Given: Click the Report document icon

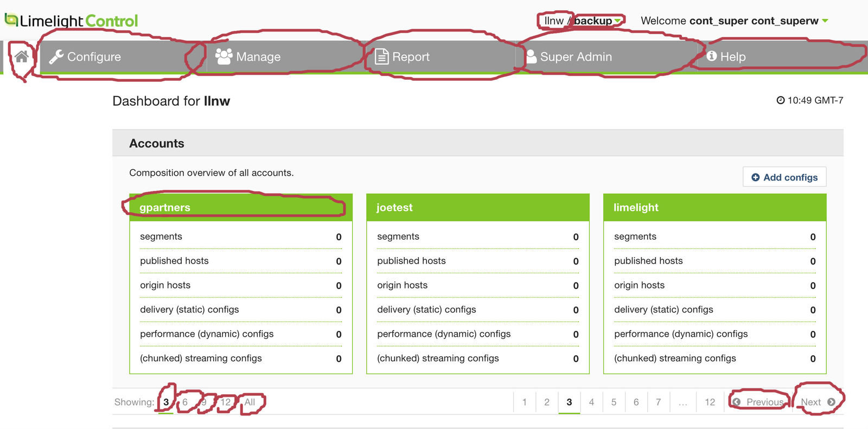Looking at the screenshot, I should click(382, 56).
